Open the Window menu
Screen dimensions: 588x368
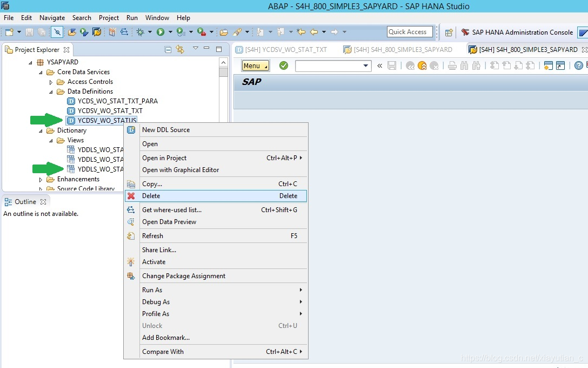(157, 18)
